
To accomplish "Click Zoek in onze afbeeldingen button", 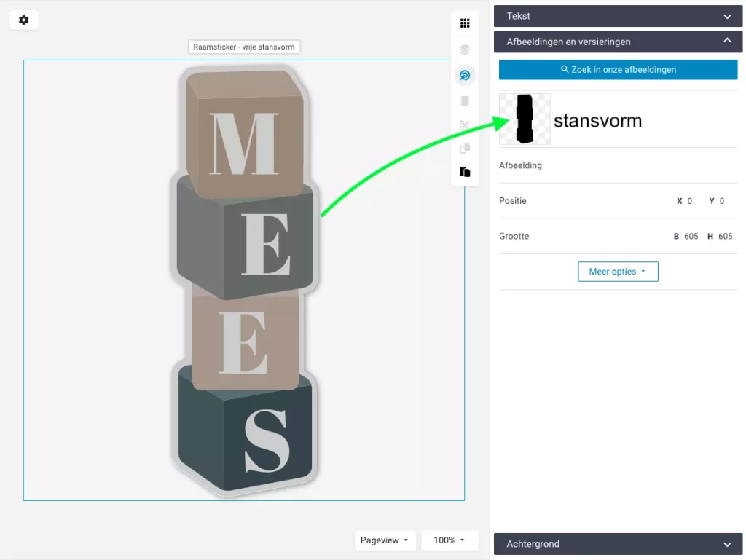I will (x=618, y=70).
